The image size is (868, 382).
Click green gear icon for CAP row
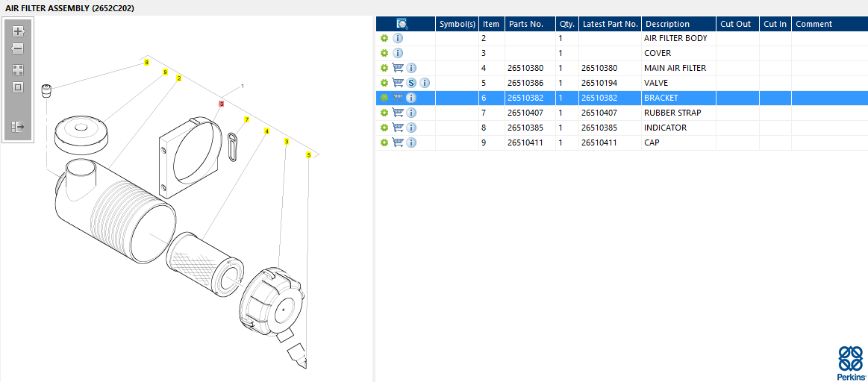(x=384, y=143)
